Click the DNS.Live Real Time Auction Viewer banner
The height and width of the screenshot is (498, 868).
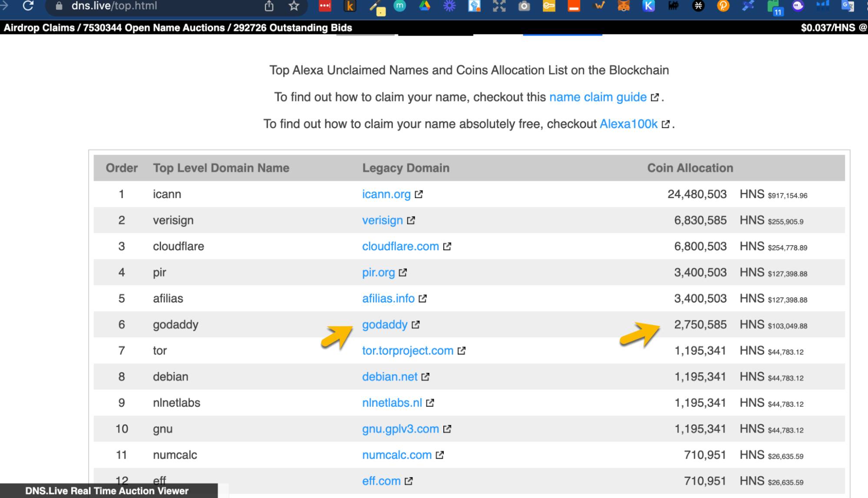[107, 491]
